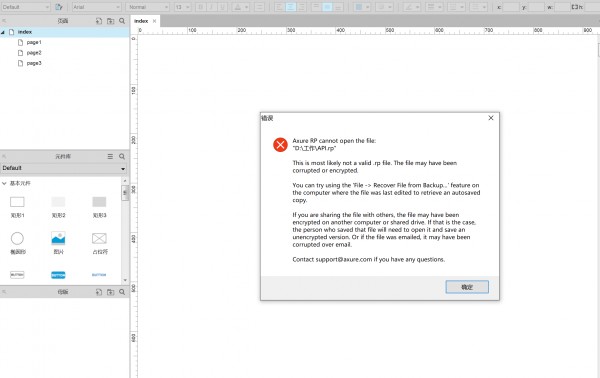
Task: Open the fill color picker
Action: point(362,7)
